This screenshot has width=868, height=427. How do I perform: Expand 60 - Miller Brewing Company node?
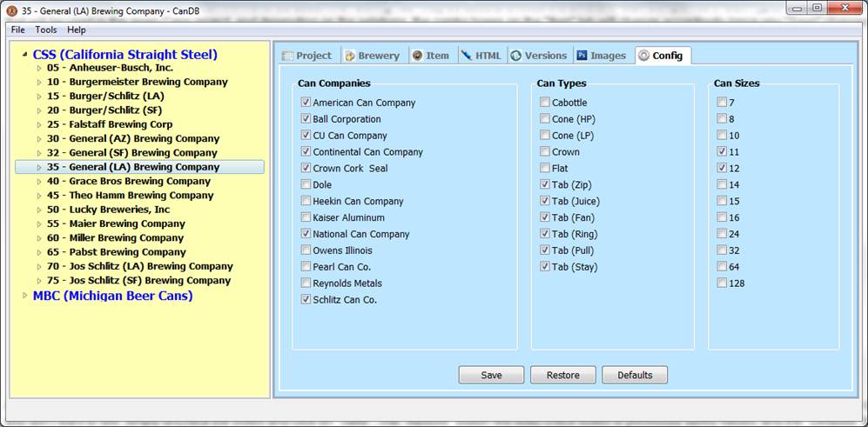point(39,238)
